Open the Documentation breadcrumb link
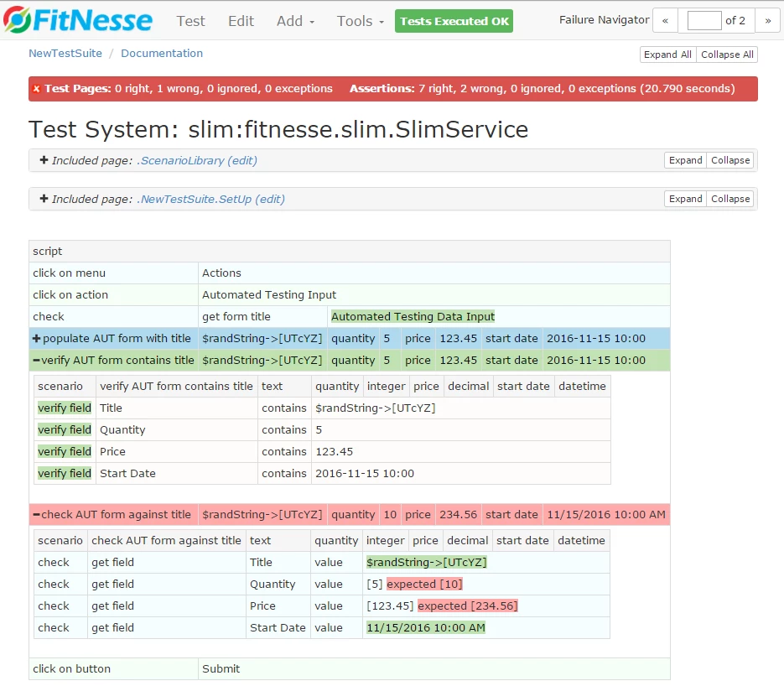Screen dimensions: 784x686 [x=162, y=54]
